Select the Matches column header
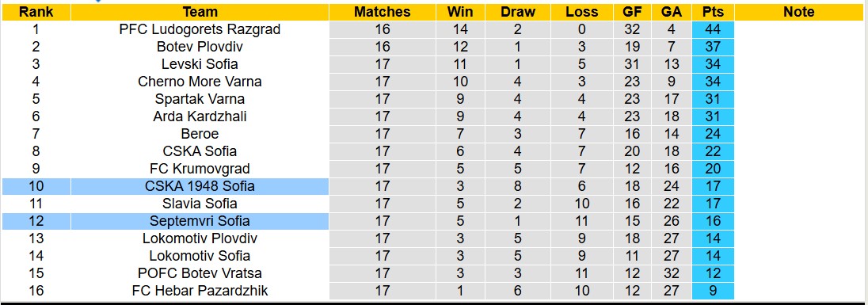 tap(383, 12)
